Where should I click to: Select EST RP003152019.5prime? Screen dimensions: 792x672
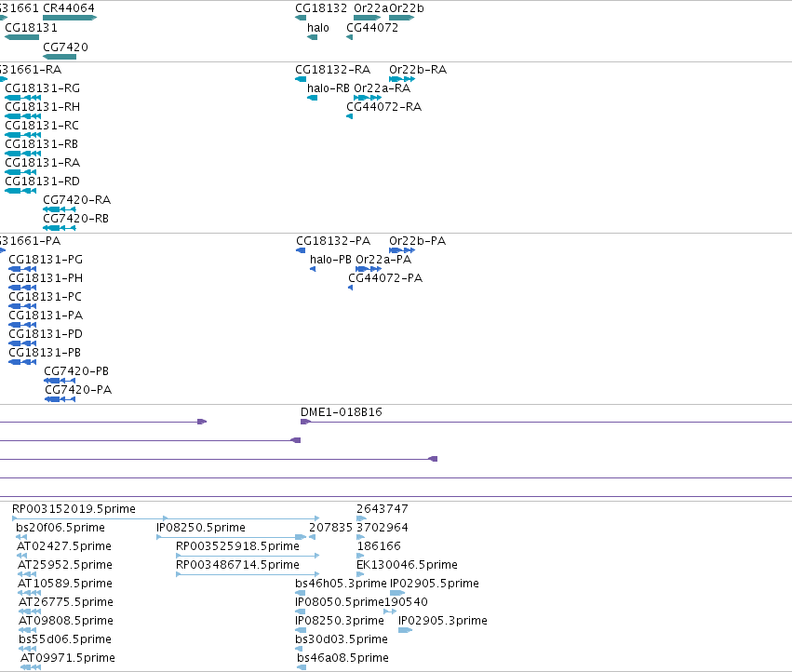point(74,509)
